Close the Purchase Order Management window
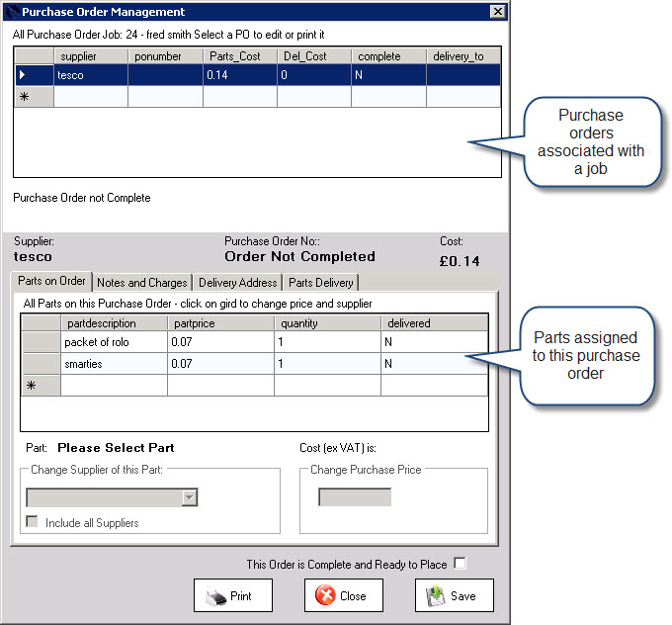Image resolution: width=672 pixels, height=625 pixels. pos(497,12)
